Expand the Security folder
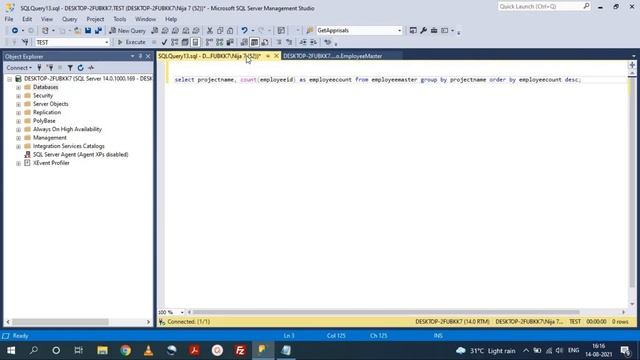Image resolution: width=640 pixels, height=360 pixels. pos(18,96)
